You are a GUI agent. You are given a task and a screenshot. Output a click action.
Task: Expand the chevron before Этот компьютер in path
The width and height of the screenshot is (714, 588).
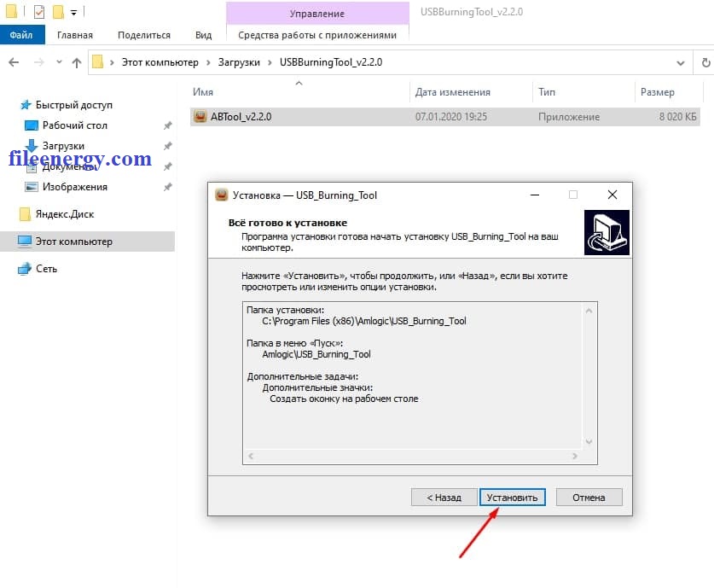point(112,62)
